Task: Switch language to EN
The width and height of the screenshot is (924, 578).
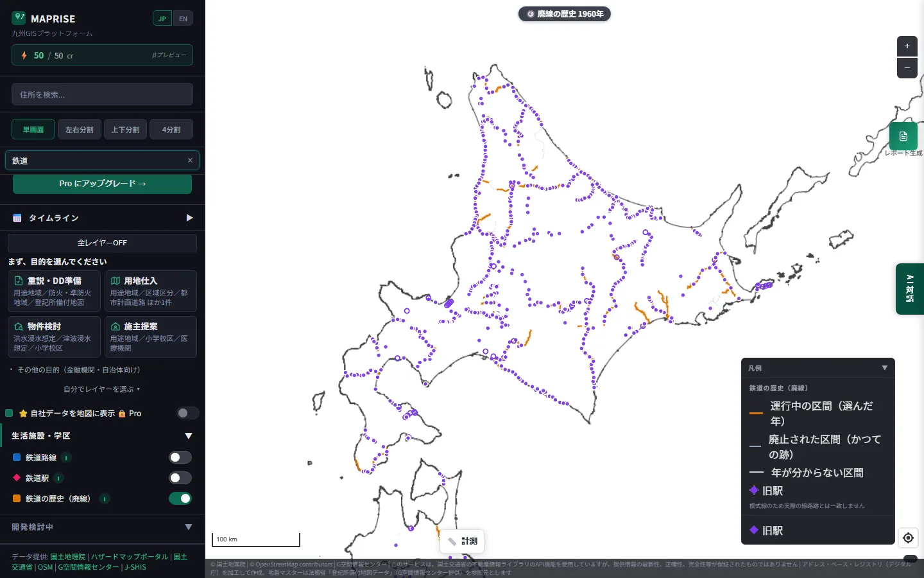Action: (x=184, y=19)
